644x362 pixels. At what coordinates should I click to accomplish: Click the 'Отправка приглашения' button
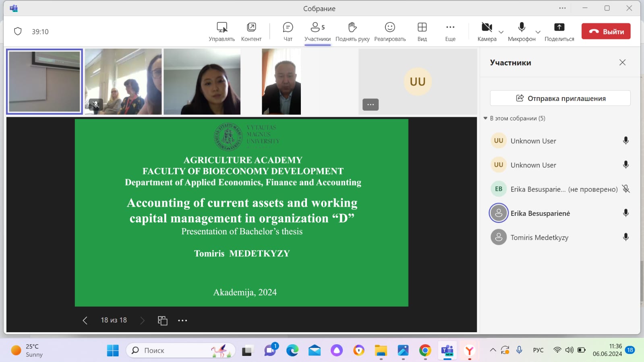pos(560,98)
